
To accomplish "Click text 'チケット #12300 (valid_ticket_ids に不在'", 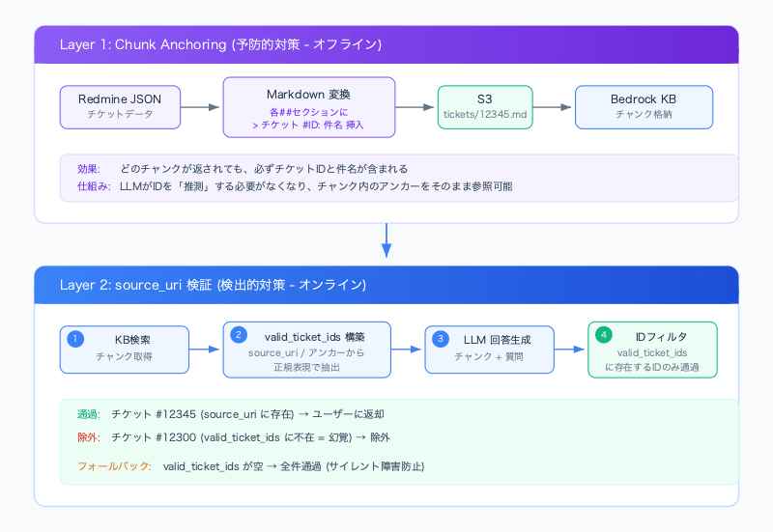I will coord(213,437).
